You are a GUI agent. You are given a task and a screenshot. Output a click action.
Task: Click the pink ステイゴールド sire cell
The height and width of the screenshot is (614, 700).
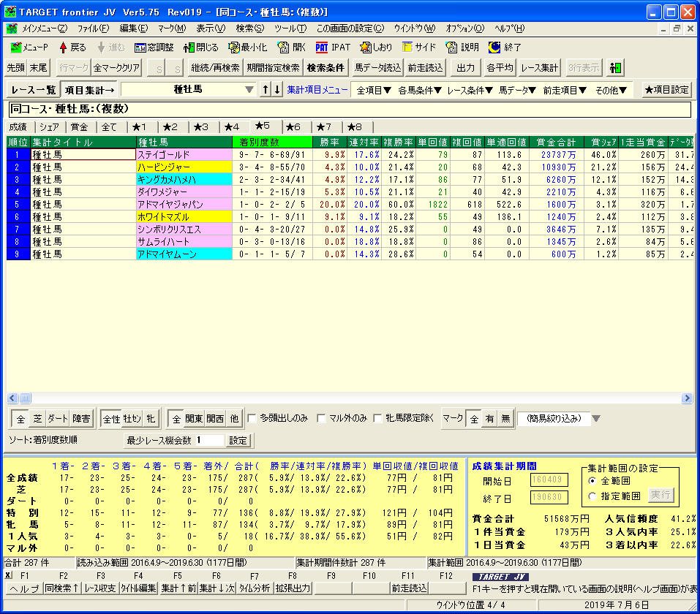click(x=184, y=154)
